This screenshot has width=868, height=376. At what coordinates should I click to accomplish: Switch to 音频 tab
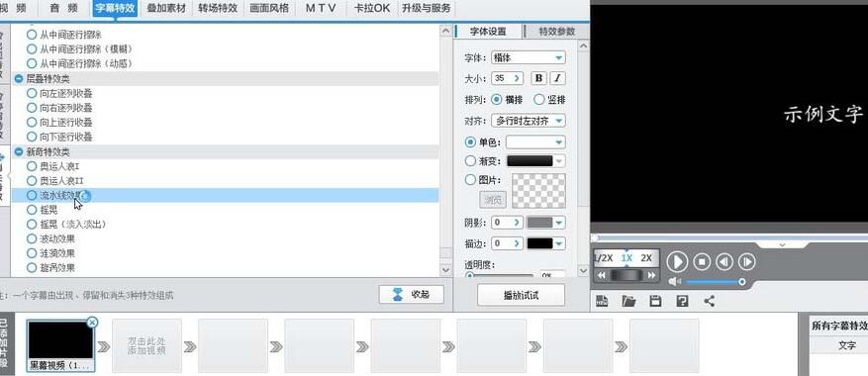coord(63,8)
